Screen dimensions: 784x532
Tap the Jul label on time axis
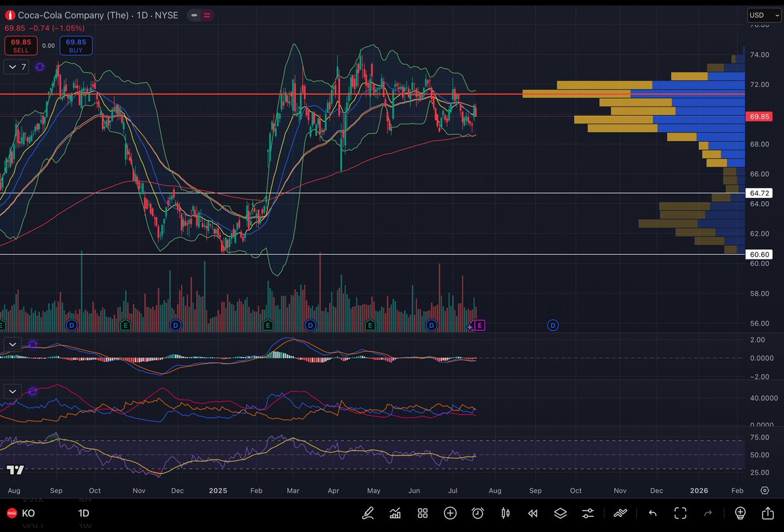[452, 491]
